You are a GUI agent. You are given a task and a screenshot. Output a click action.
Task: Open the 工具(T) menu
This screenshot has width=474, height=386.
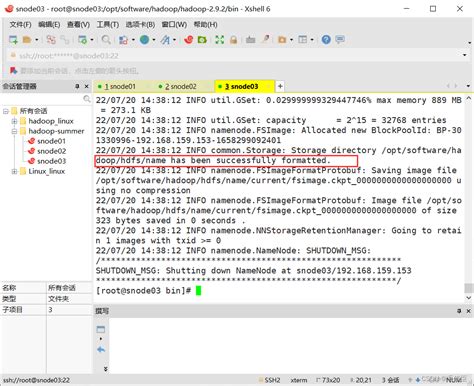[x=108, y=24]
